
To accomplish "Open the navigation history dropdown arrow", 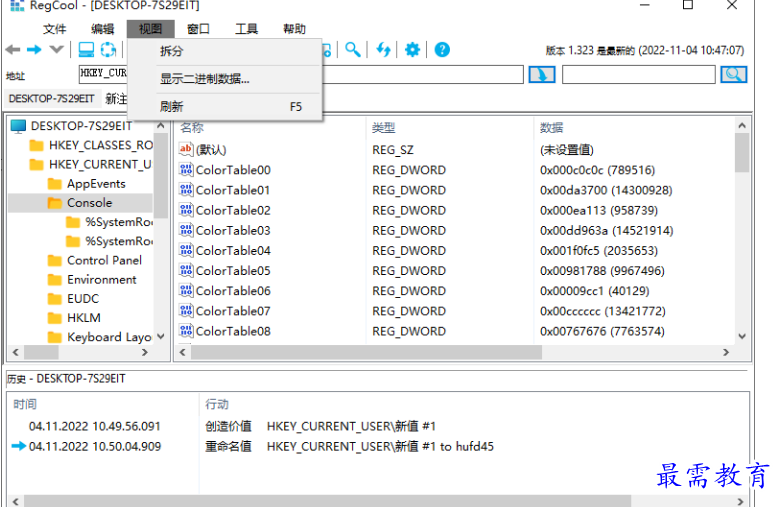I will click(x=57, y=50).
